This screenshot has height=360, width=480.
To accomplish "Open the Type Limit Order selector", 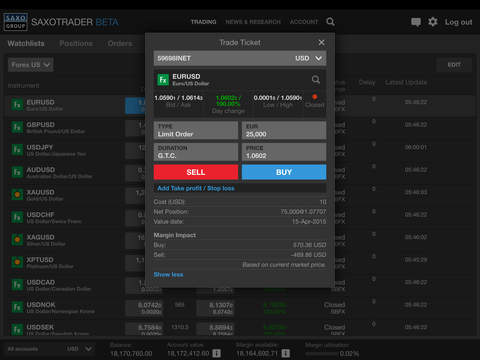I will [x=196, y=130].
